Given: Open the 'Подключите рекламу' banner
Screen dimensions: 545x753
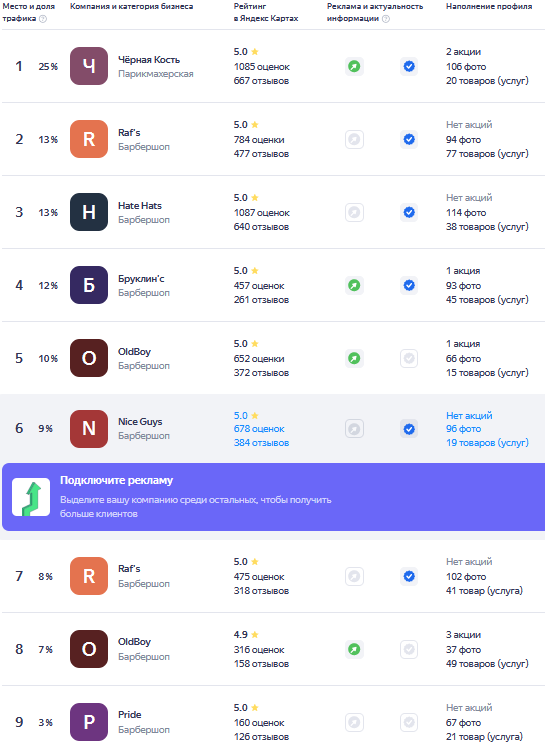Looking at the screenshot, I should (x=273, y=497).
